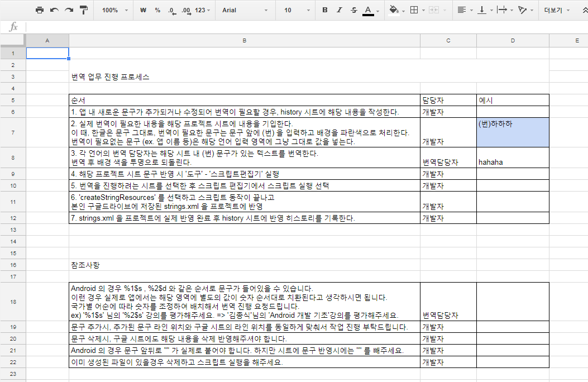Screen dimensions: 588x382
Task: Click the '번역담당자' cell in row 8
Action: pos(448,157)
